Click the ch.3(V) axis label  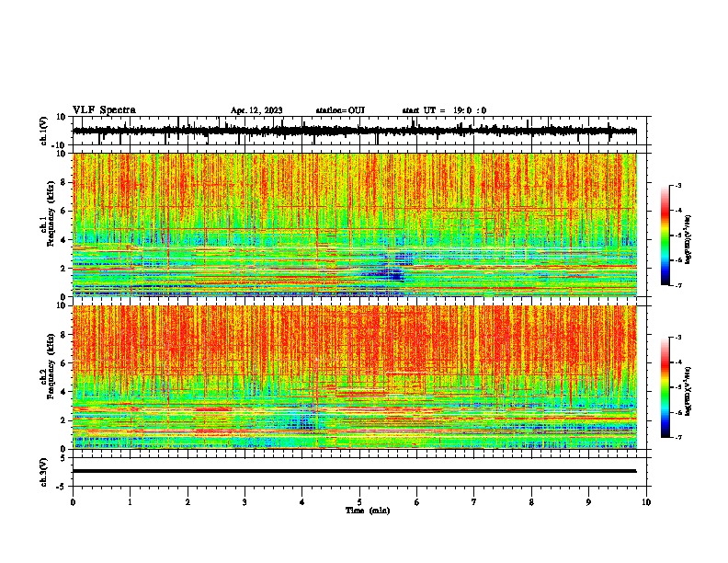[43, 472]
